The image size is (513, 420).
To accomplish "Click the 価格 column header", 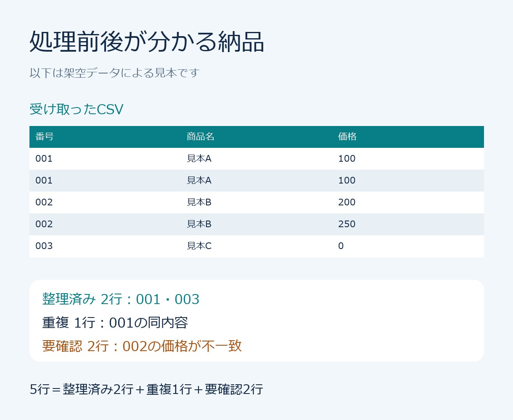I will [x=347, y=136].
